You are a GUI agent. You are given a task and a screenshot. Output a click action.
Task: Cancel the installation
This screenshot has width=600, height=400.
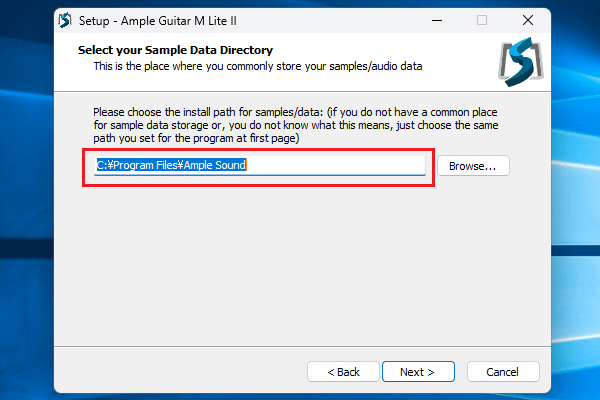tap(502, 372)
